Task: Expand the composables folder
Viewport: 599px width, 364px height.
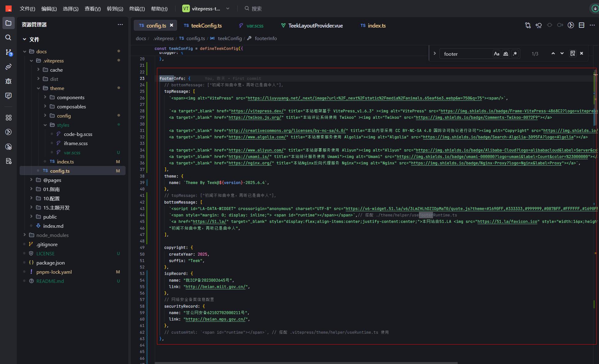Action: point(45,107)
